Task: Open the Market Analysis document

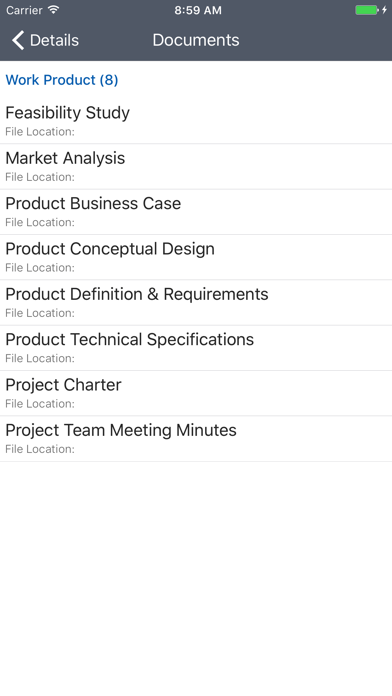Action: tap(196, 166)
